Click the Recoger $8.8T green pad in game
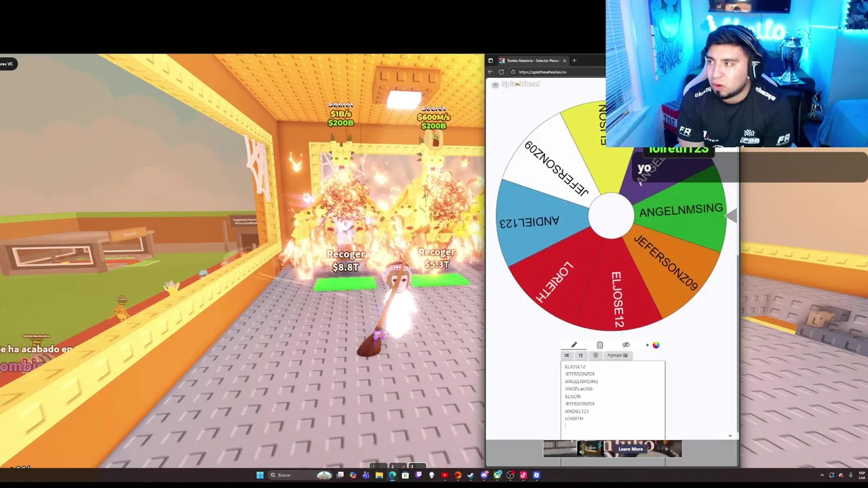Screen dimensions: 868x488 [345, 284]
